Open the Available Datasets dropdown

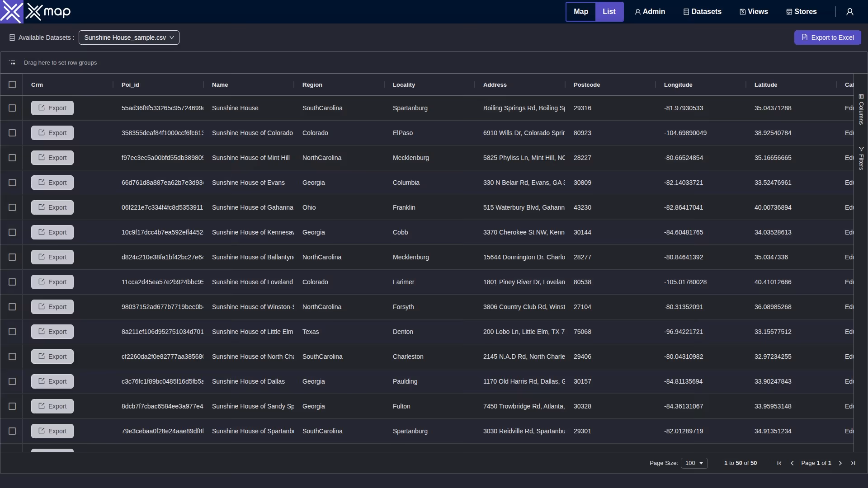point(129,38)
